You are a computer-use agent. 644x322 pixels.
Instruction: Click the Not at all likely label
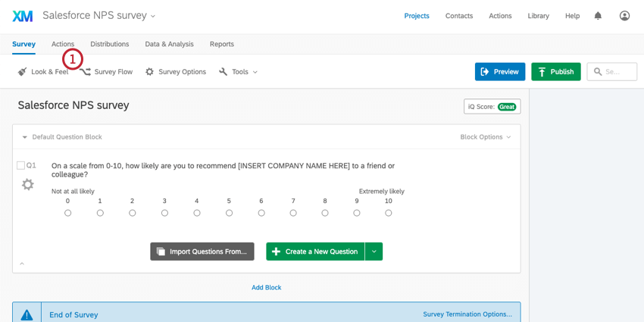pyautogui.click(x=73, y=192)
